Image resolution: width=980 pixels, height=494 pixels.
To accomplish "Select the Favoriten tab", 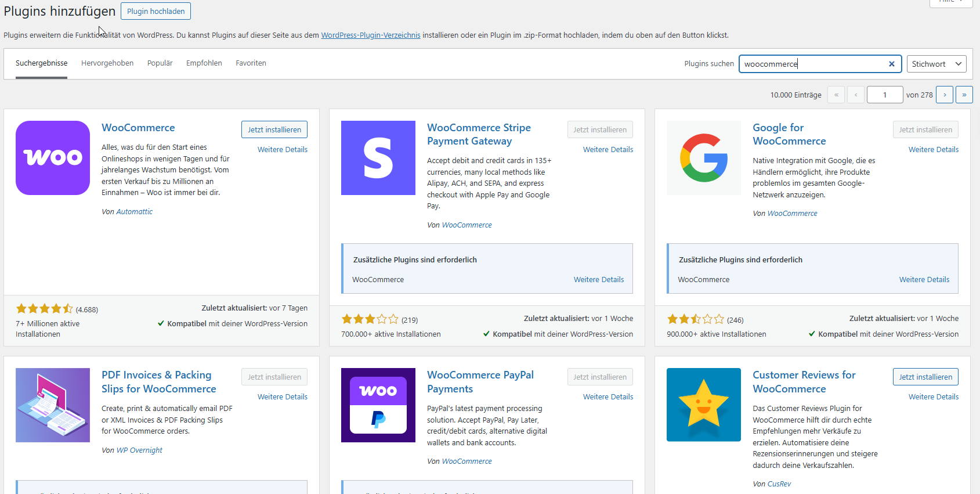I will 251,63.
